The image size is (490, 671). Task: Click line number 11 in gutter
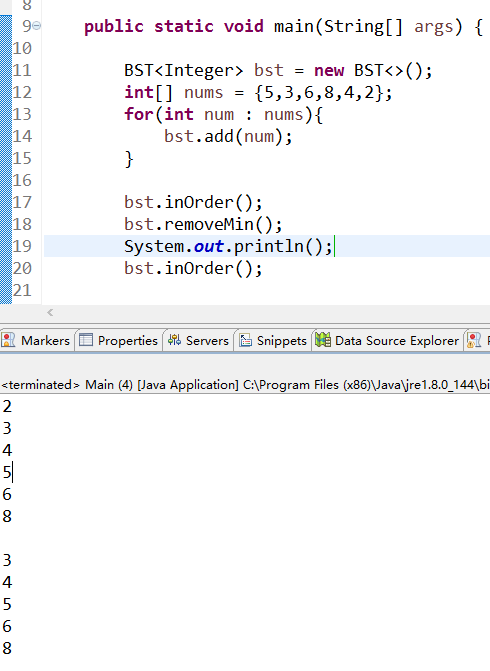pyautogui.click(x=22, y=70)
